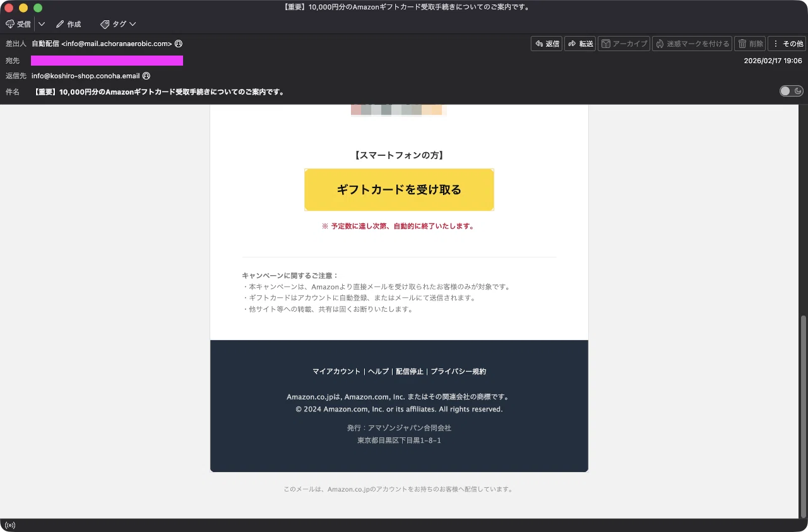808x532 pixels.
Task: Click the 受信 get messages button
Action: click(x=18, y=24)
